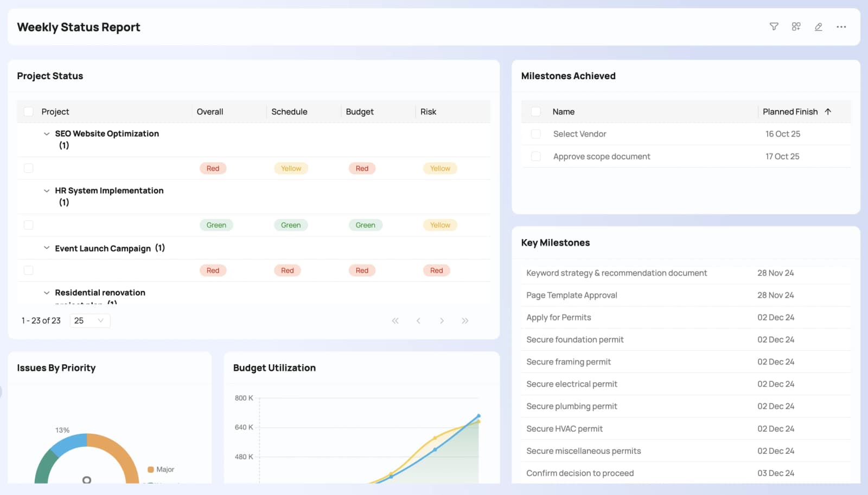
Task: Click Green Budget badge for HR System Implementation
Action: [x=365, y=225]
